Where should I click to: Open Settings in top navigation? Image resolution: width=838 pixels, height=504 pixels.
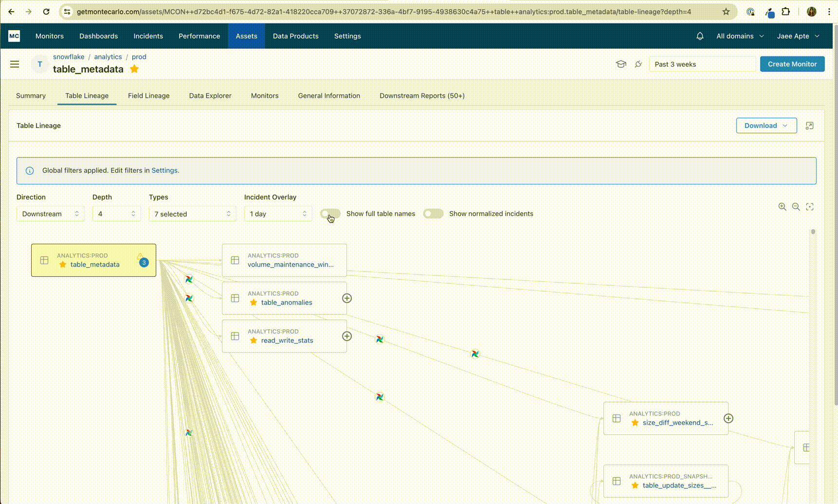[347, 36]
